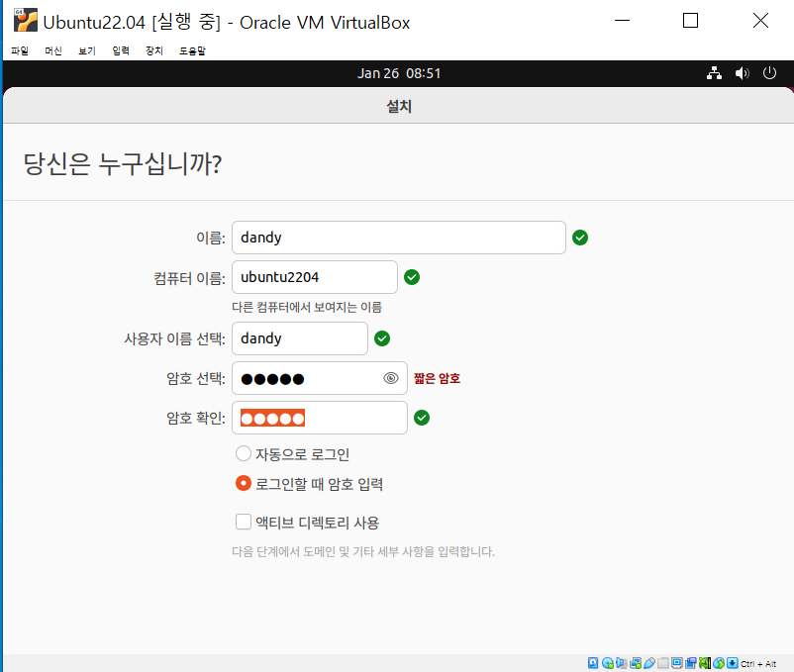Click the USB device indicator in status bar
Viewport: 794px width, 672px height.
point(649,663)
